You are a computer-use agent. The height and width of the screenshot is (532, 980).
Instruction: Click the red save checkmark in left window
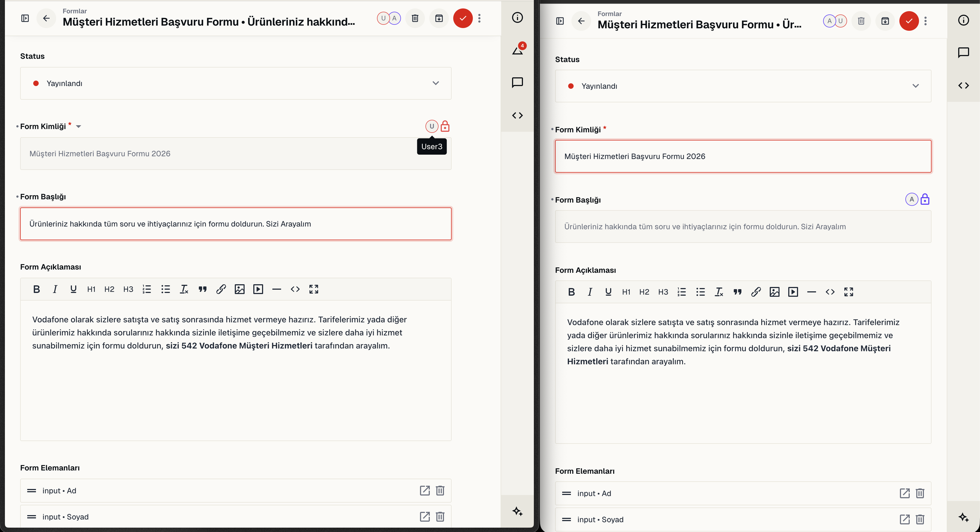pos(462,18)
